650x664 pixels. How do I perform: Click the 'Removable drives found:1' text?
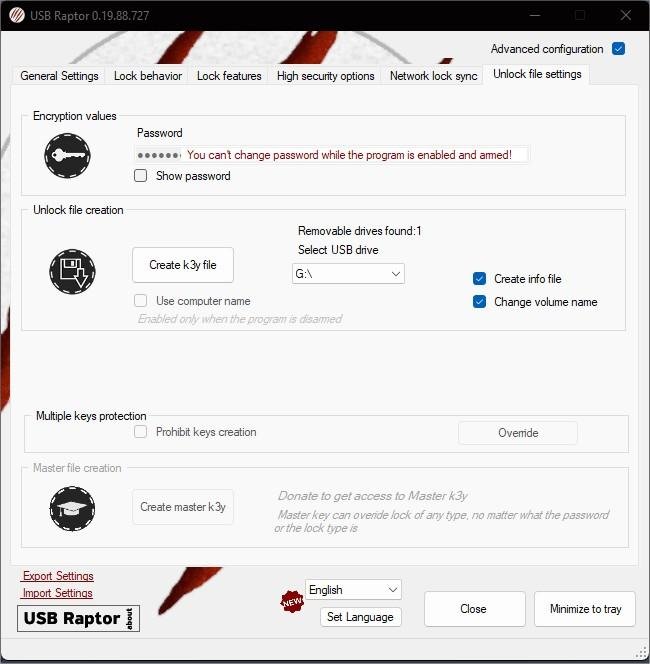point(360,231)
